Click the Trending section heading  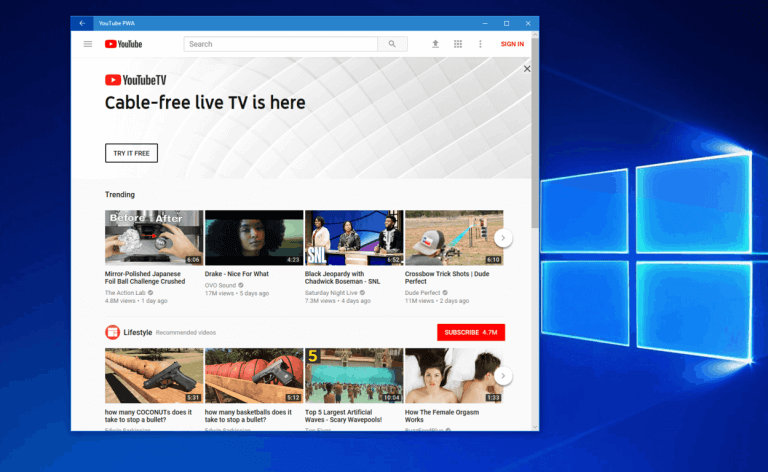[120, 194]
